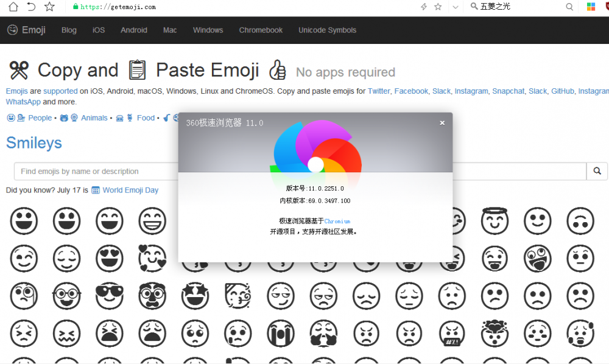609x364 pixels.
Task: Bookmark the page with the left toolbar star
Action: [x=50, y=7]
